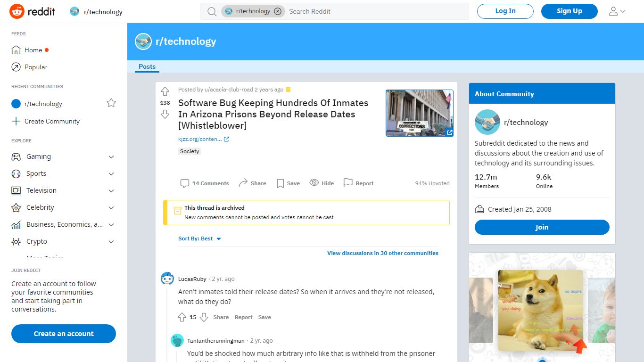Click the community avatar in About panel
This screenshot has width=644, height=362.
tap(487, 122)
